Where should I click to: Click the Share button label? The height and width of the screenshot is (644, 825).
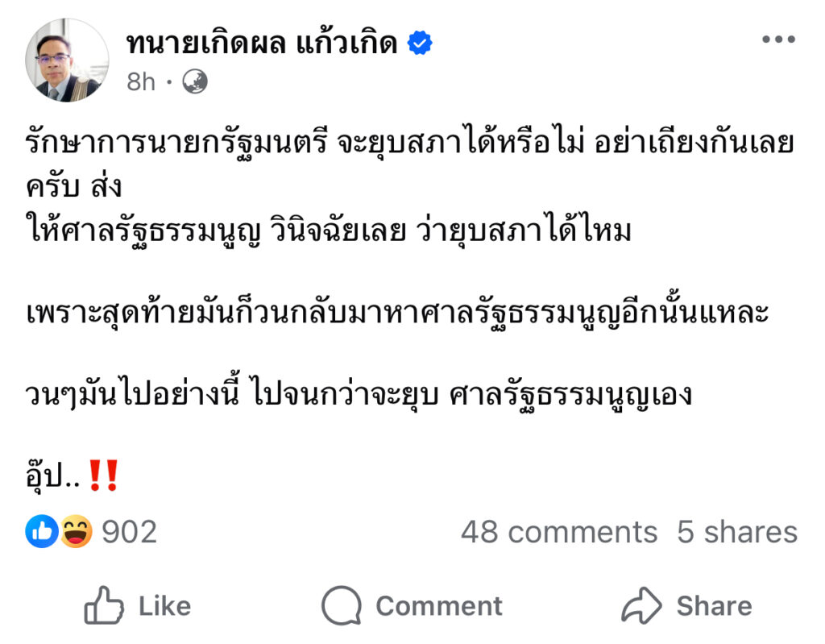coord(715,606)
